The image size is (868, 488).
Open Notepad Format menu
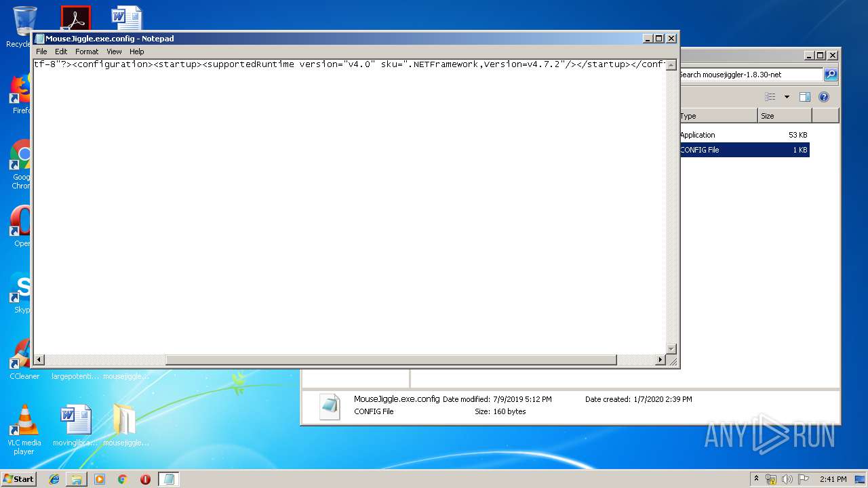pyautogui.click(x=87, y=52)
